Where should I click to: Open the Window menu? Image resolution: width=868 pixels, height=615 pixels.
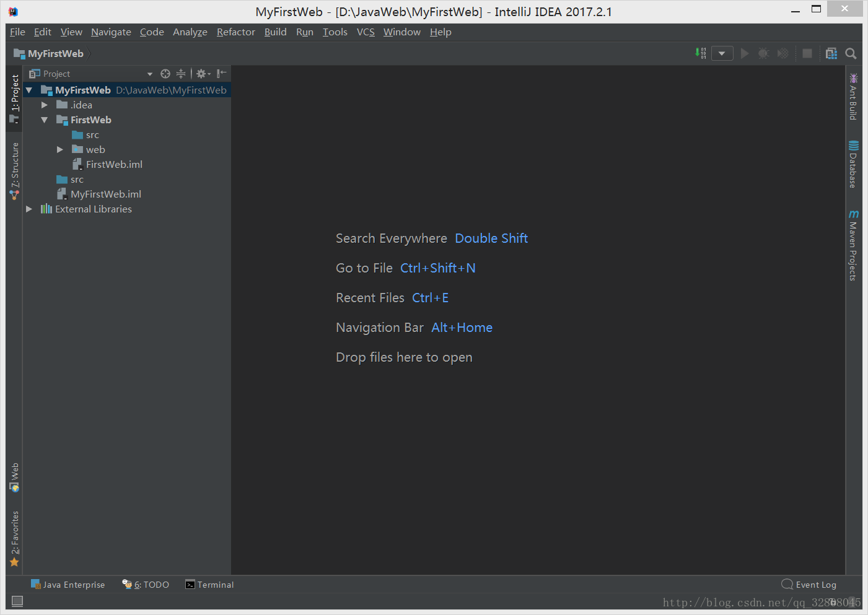401,32
